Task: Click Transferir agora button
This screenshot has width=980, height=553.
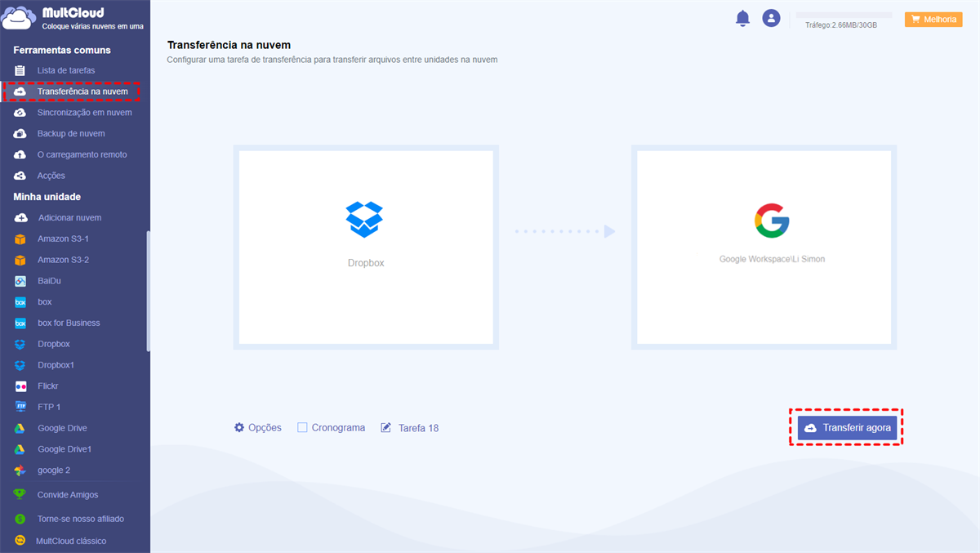Action: (847, 428)
